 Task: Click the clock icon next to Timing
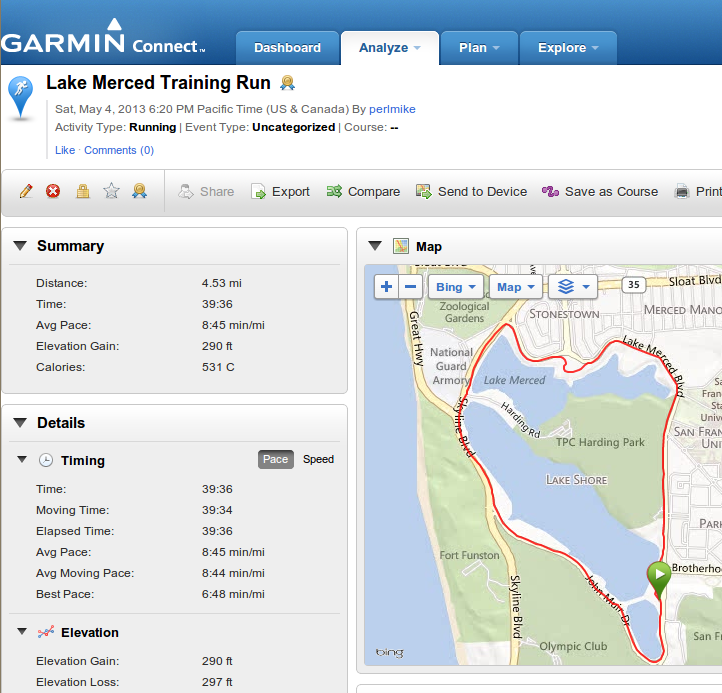[46, 460]
